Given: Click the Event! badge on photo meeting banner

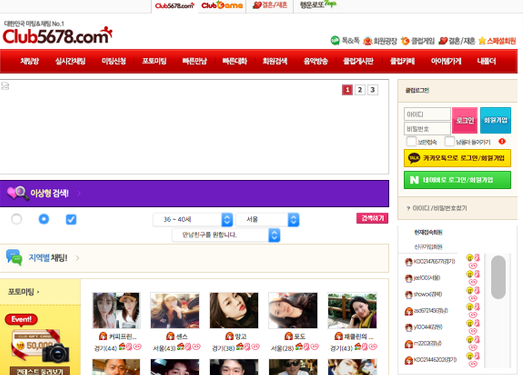Looking at the screenshot, I should 21,320.
